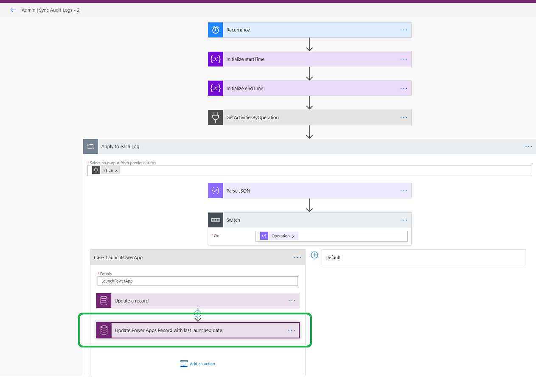Click the Operation token in the On field
The image size is (536, 392).
(x=280, y=235)
